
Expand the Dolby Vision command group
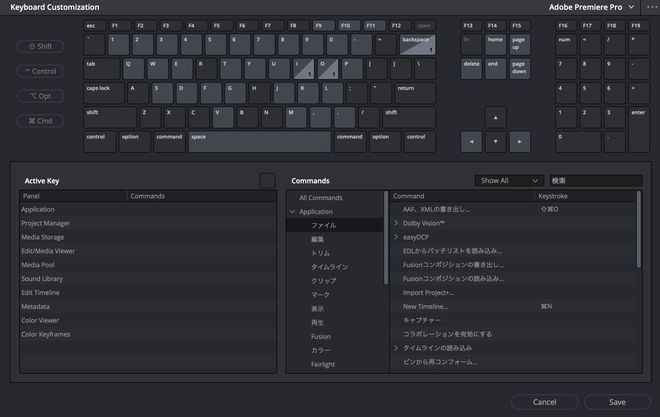point(396,223)
